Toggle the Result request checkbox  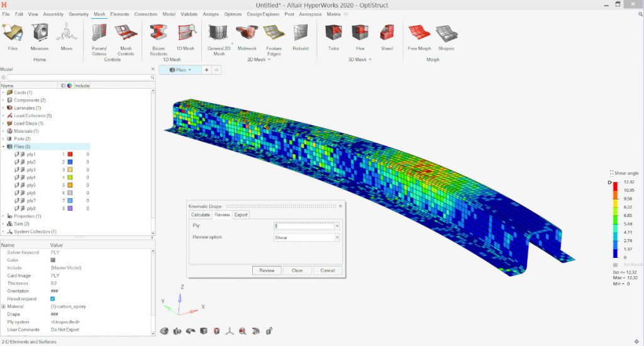click(x=53, y=299)
